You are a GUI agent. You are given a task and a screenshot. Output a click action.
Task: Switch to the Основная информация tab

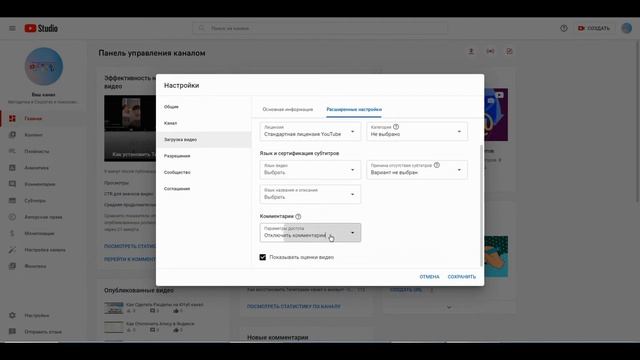coord(288,109)
